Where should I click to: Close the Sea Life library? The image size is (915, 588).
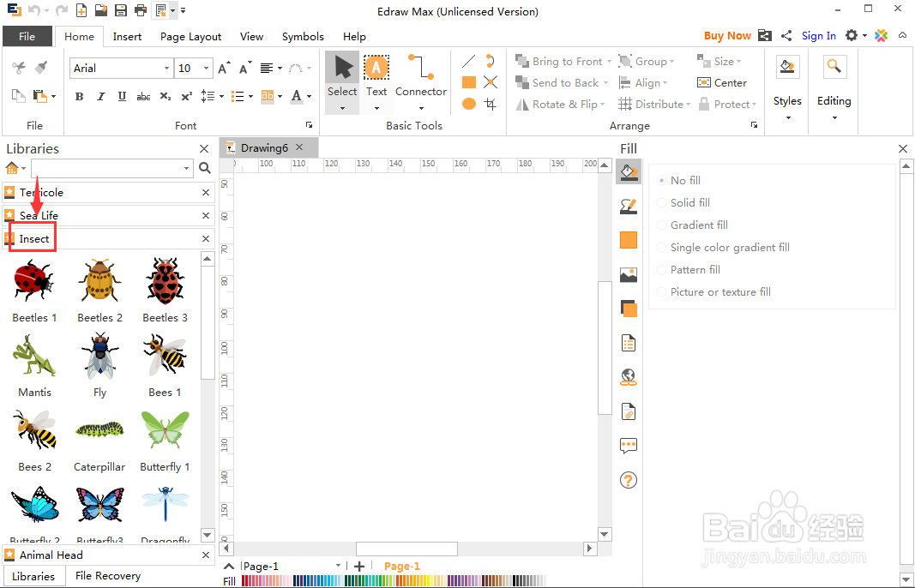click(206, 215)
